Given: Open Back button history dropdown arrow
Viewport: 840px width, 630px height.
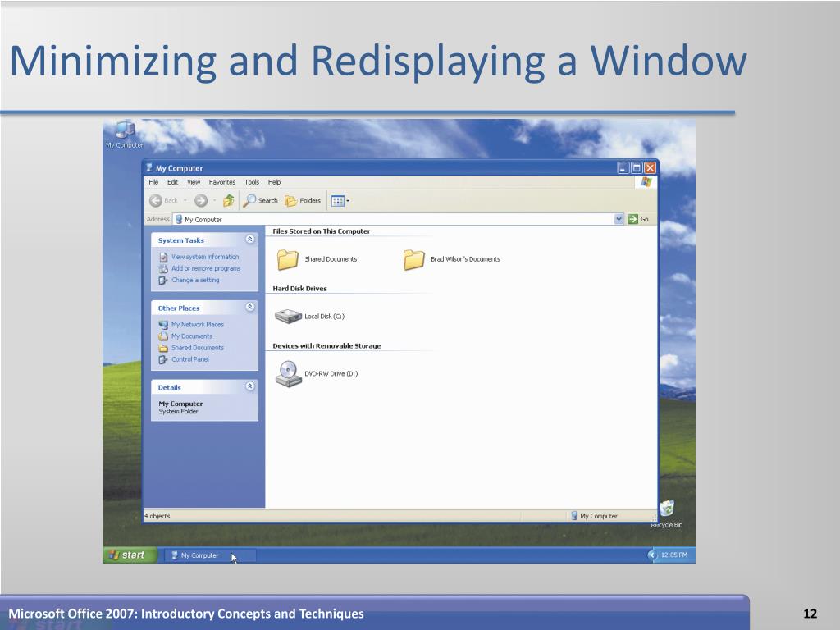Looking at the screenshot, I should pyautogui.click(x=185, y=201).
